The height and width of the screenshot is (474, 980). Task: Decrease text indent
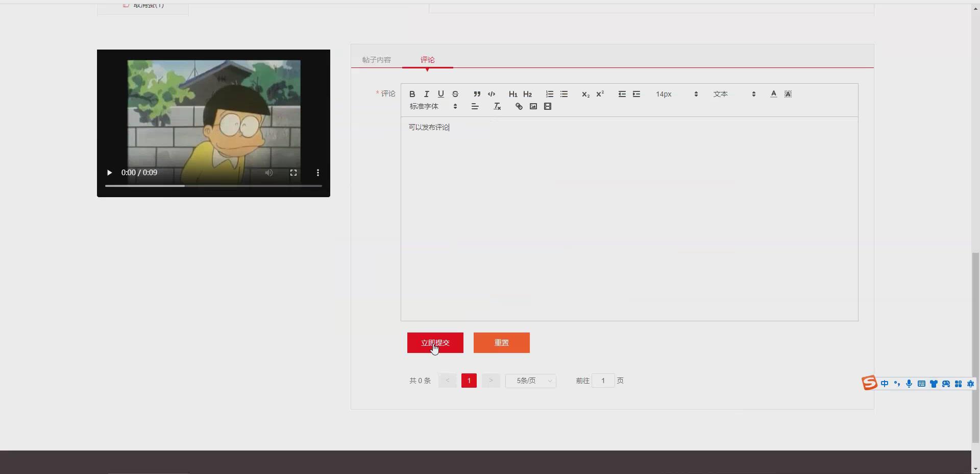pyautogui.click(x=622, y=94)
